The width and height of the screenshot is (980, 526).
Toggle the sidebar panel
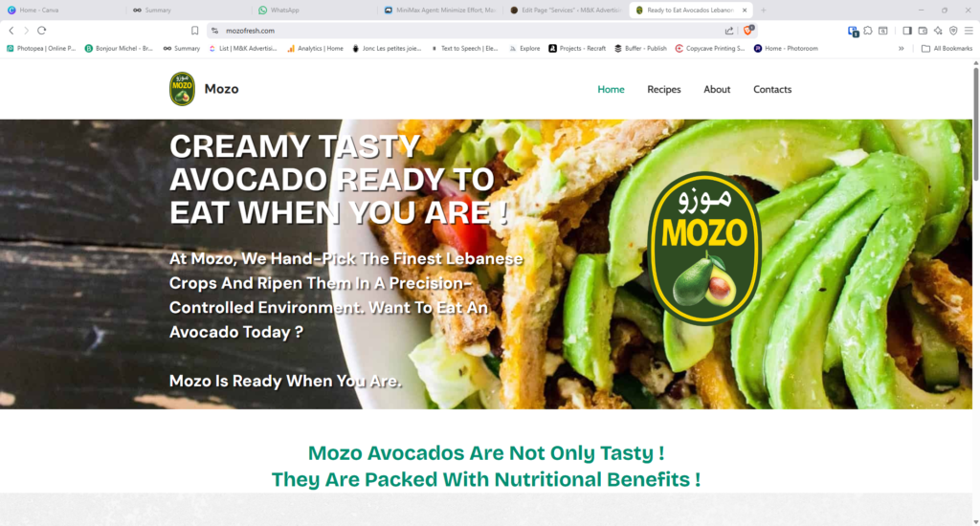pos(907,30)
